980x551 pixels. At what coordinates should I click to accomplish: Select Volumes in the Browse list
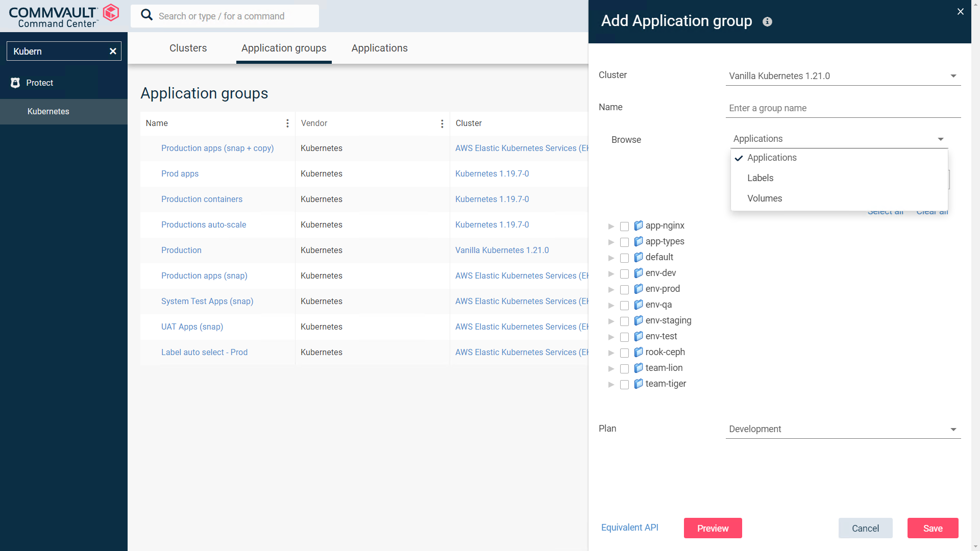point(839,198)
